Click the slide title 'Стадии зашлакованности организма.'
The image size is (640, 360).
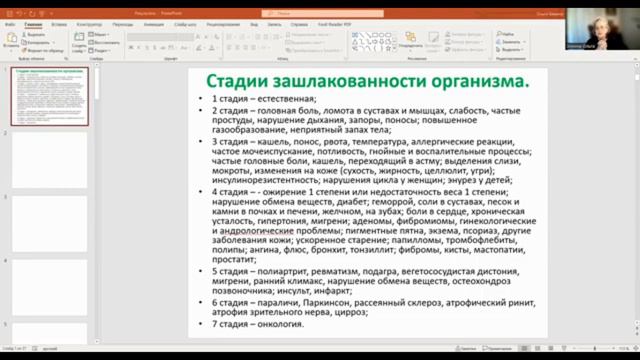point(368,81)
